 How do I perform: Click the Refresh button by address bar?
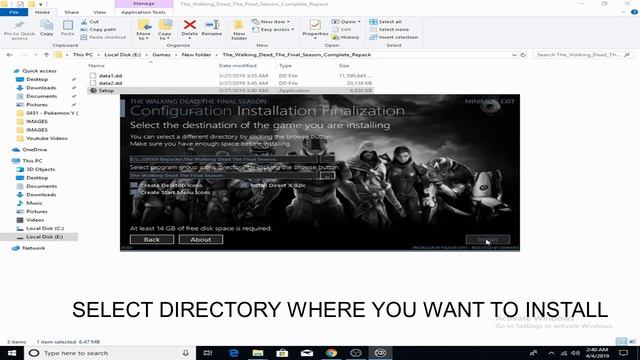pos(523,55)
